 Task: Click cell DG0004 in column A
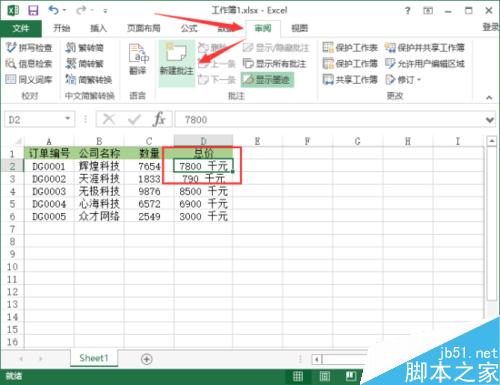tap(49, 204)
